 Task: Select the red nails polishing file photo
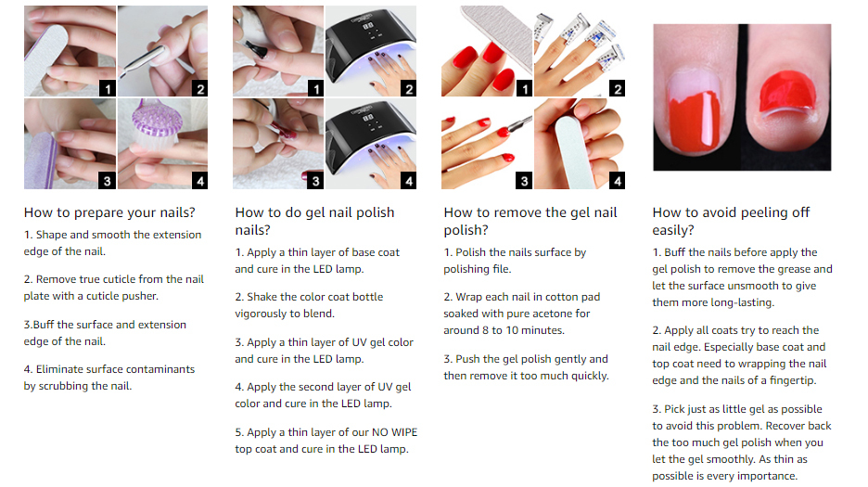[487, 51]
